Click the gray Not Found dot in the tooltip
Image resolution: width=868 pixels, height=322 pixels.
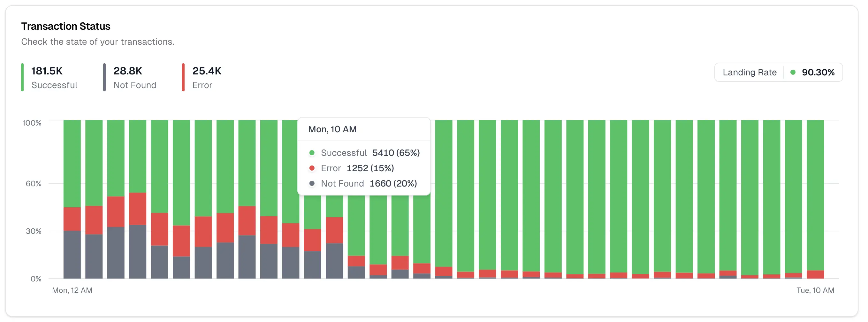click(313, 183)
